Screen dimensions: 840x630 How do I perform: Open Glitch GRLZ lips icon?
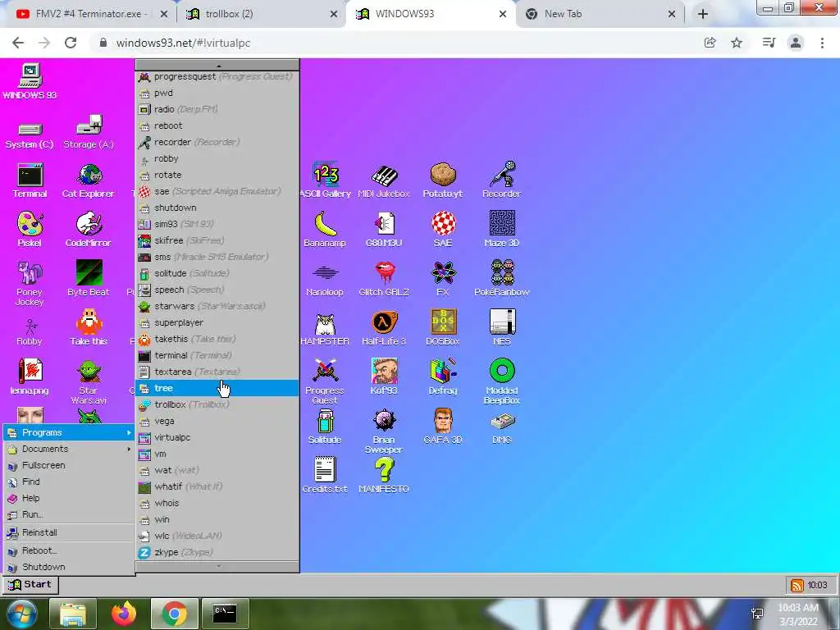[384, 279]
